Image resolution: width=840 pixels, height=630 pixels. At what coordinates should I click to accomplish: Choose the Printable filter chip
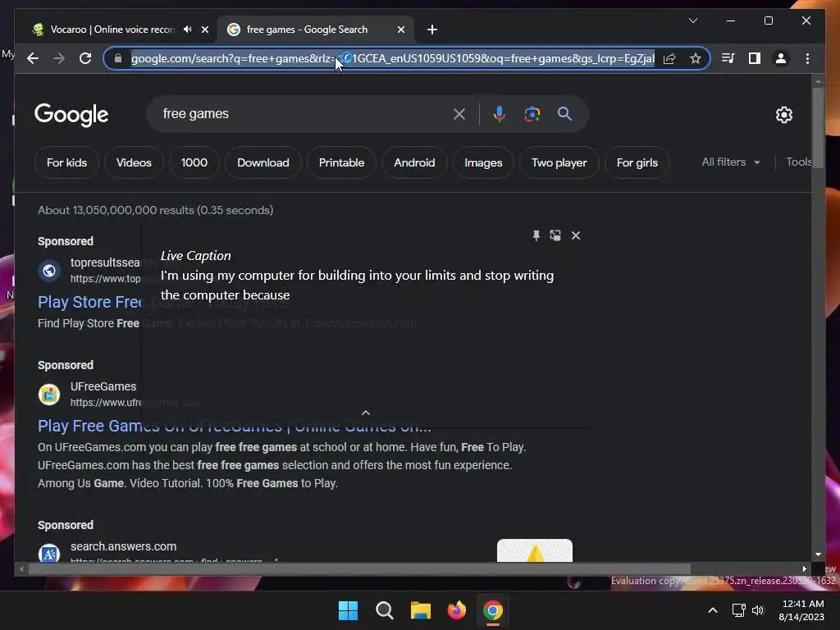341,162
